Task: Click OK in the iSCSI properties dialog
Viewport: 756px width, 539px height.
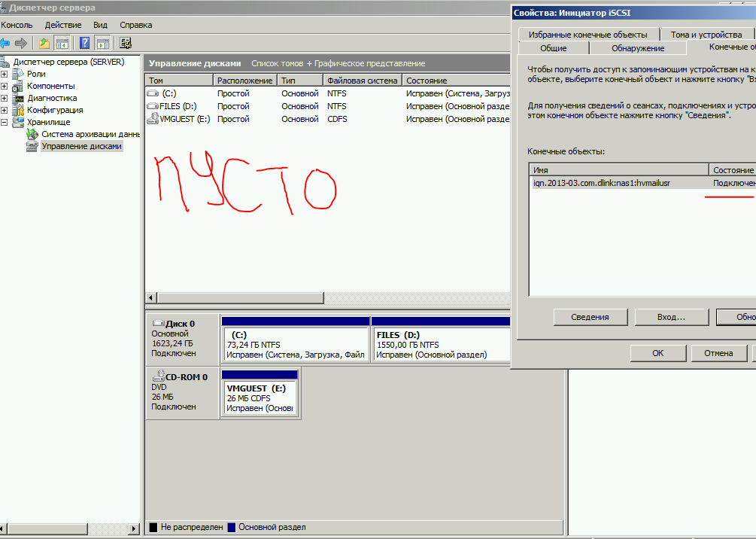Action: [x=658, y=353]
